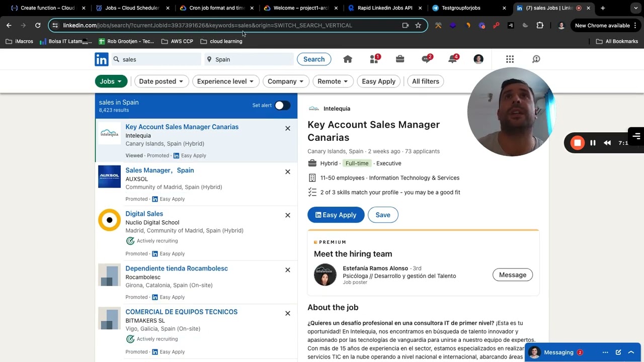This screenshot has width=644, height=362.
Task: Dismiss the Key Account Sales Manager Canarias job
Action: pos(288,128)
